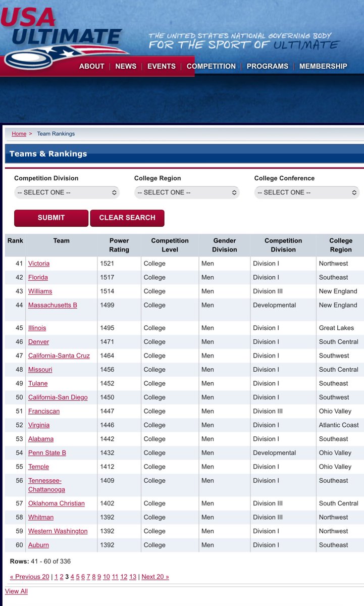The height and width of the screenshot is (606, 364).
Task: Click the CLEAR SEARCH button
Action: click(x=127, y=218)
